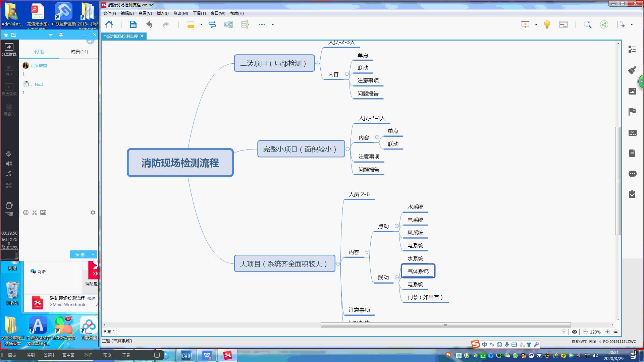Toggle the show-all eye icon in status bar
Screen dimensions: 644x362
(x=575, y=332)
